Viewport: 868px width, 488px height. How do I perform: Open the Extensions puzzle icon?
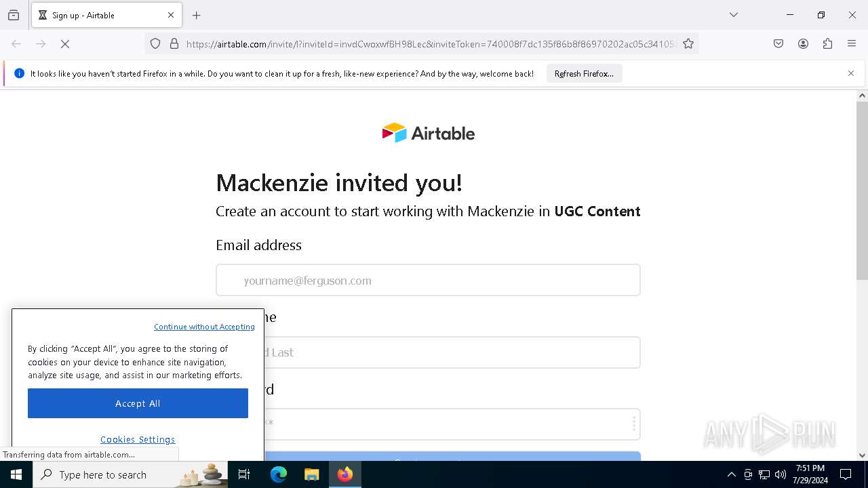[x=827, y=44]
